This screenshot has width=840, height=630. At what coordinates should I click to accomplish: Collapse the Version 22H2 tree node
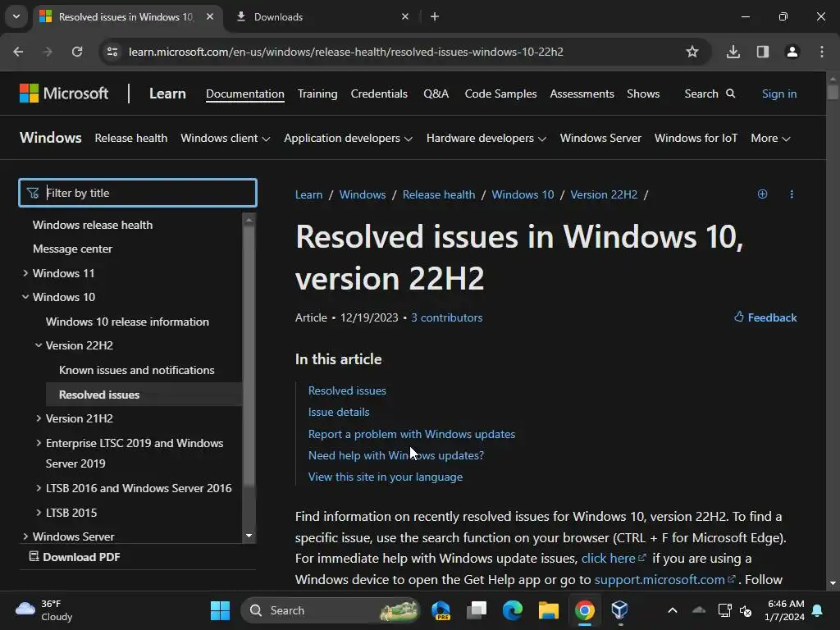[39, 345]
